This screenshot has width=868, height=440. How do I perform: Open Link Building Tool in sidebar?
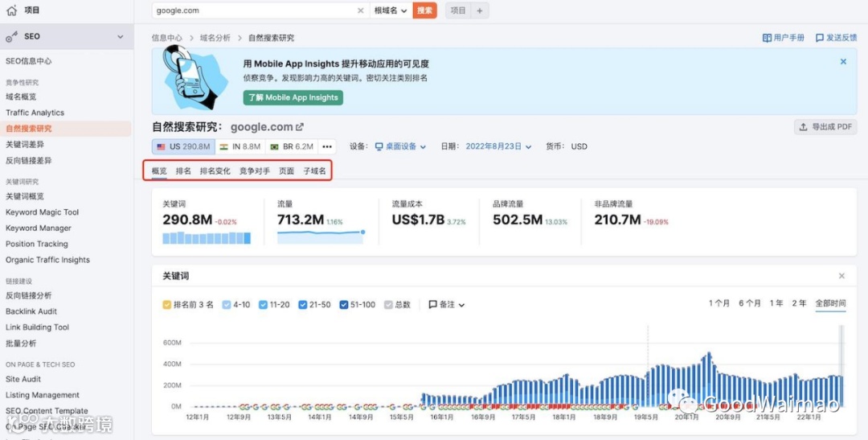pos(38,327)
